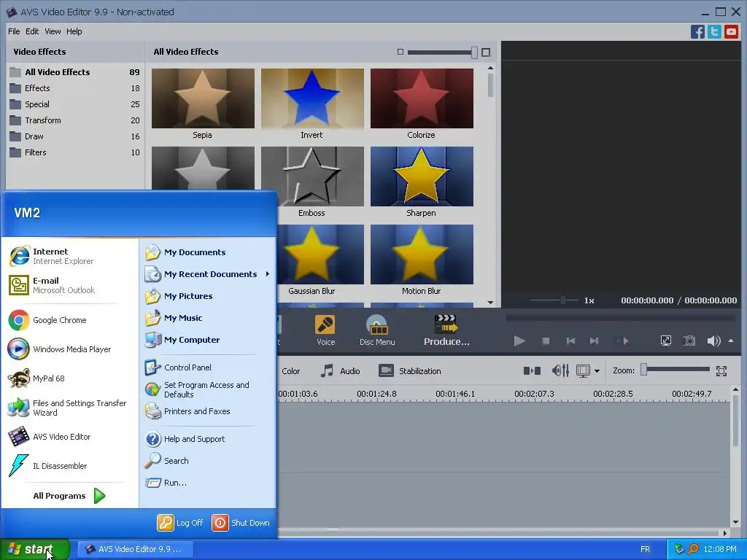Select All Video Effects folder
The height and width of the screenshot is (560, 747).
75,72
